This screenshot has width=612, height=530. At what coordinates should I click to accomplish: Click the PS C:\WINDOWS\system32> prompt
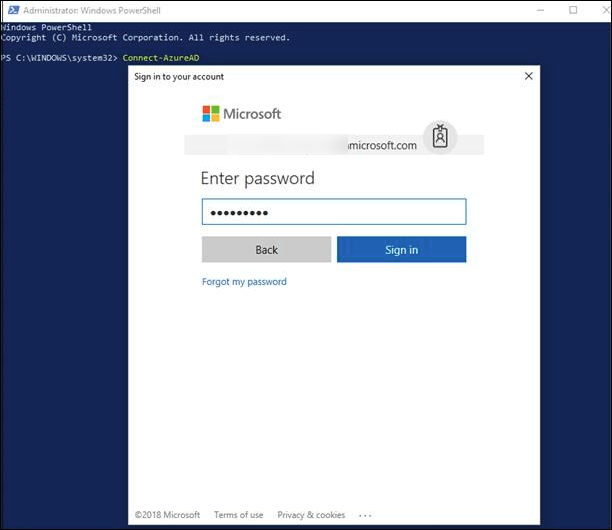[59, 58]
